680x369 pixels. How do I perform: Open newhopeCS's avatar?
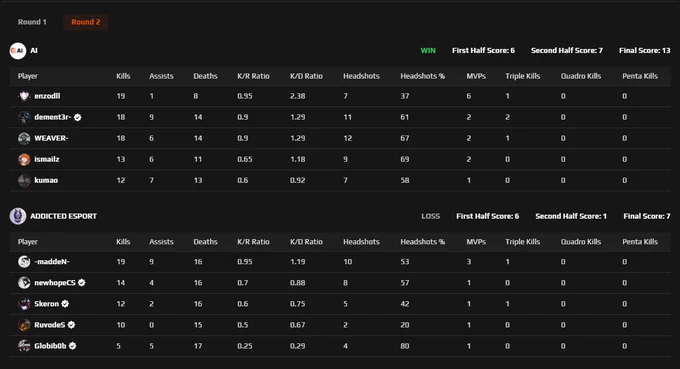coord(24,283)
